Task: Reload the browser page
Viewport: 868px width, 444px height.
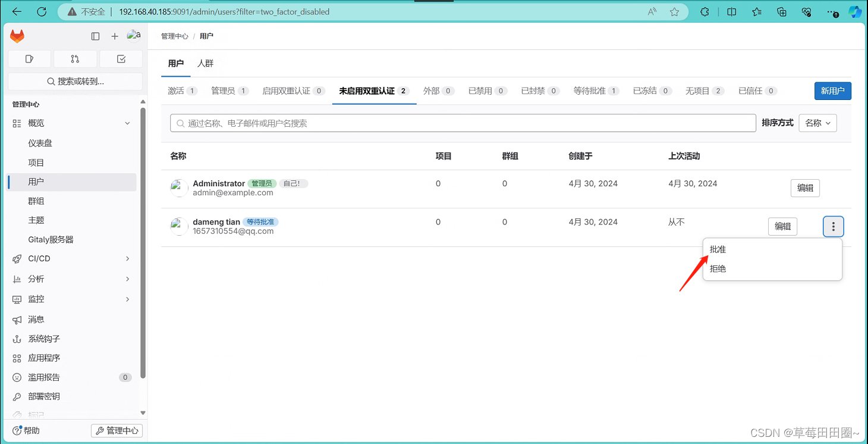Action: [x=42, y=12]
